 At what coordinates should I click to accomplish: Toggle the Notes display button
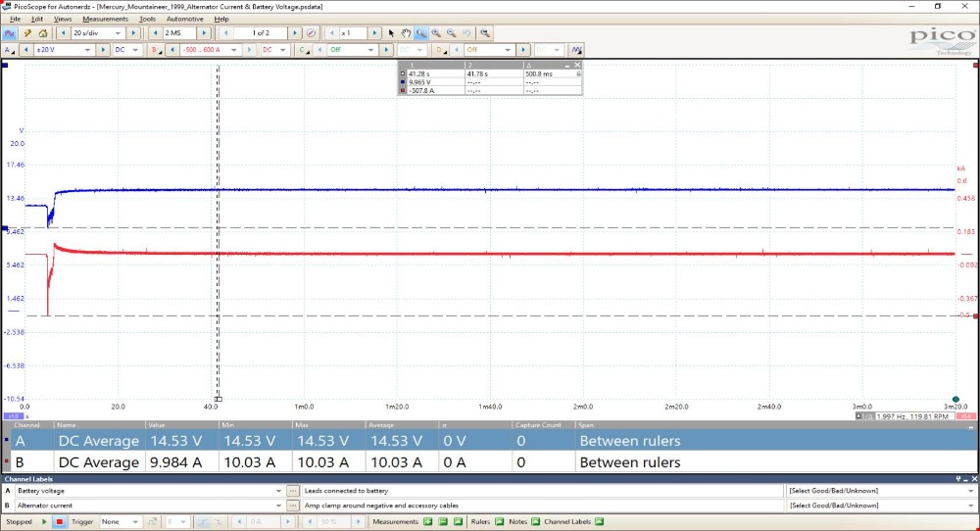tap(536, 522)
